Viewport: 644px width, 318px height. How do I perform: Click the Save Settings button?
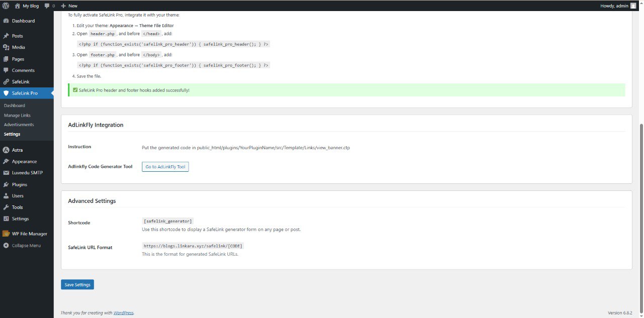(77, 284)
